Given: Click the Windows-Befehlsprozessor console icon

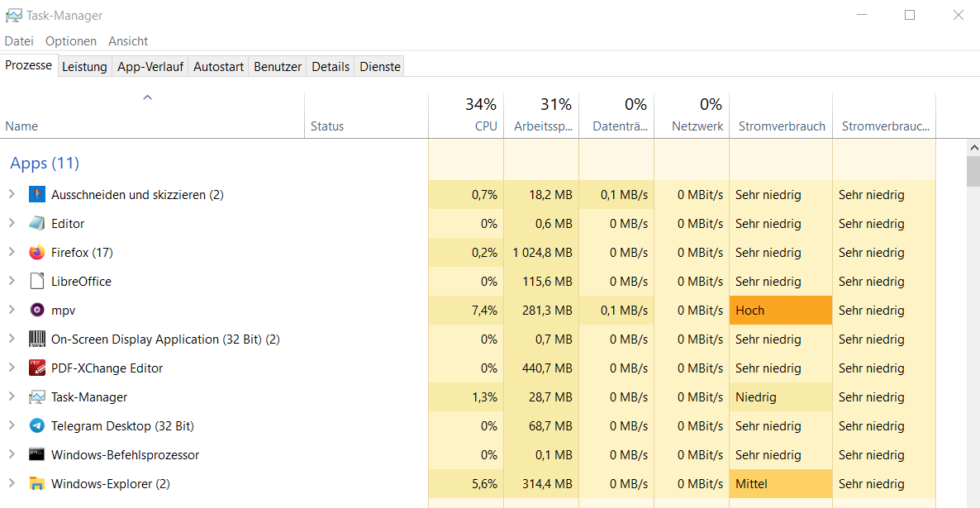Looking at the screenshot, I should coord(36,455).
